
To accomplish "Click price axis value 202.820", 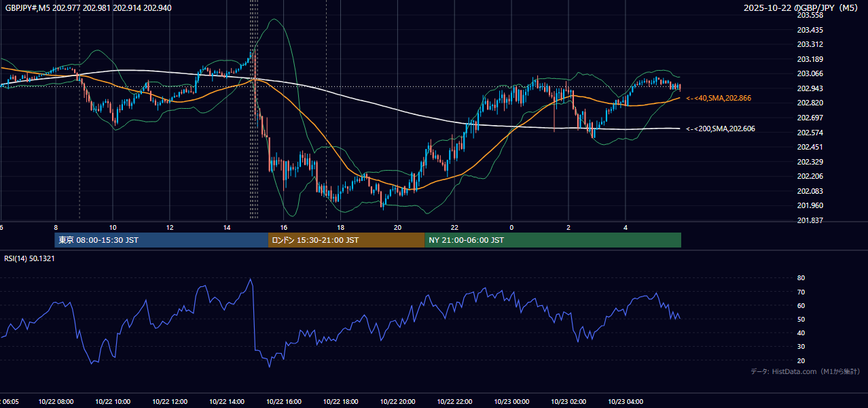I will coord(810,103).
